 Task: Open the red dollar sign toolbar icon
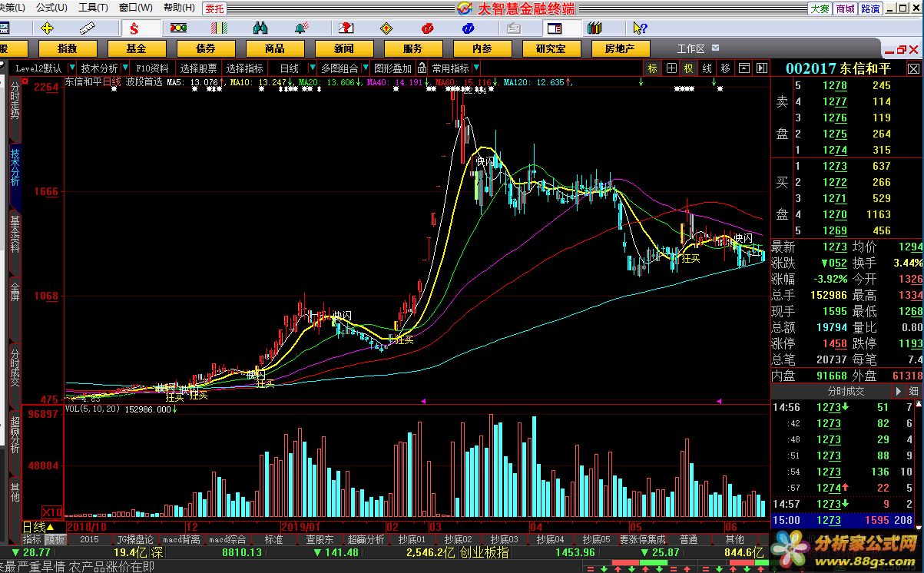click(x=134, y=28)
